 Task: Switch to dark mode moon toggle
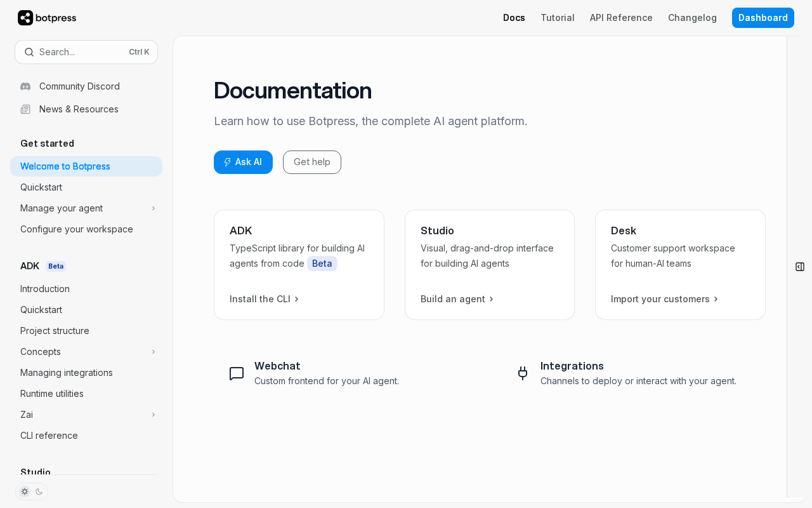39,491
